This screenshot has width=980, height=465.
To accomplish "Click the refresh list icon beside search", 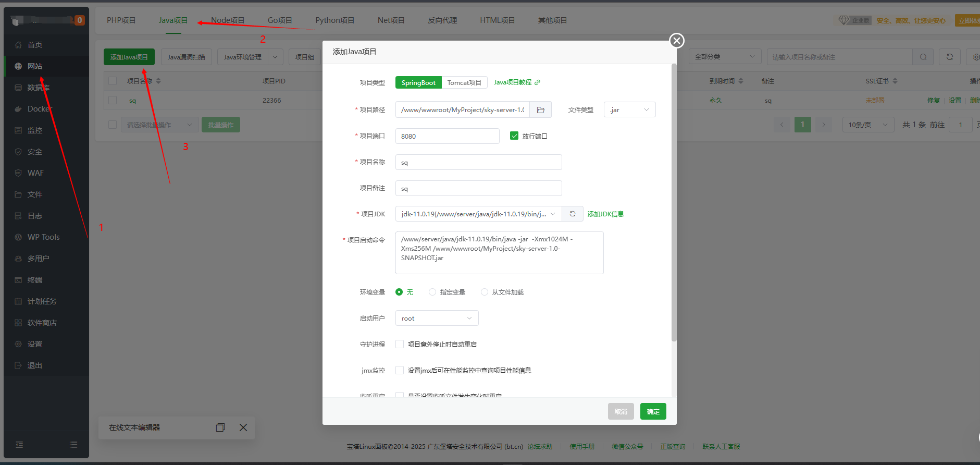I will [950, 57].
